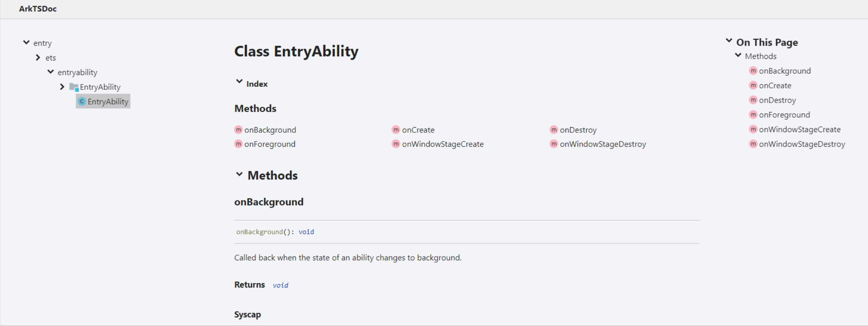Select EntryAbility class item in sidebar tree
The image size is (868, 326).
[108, 101]
